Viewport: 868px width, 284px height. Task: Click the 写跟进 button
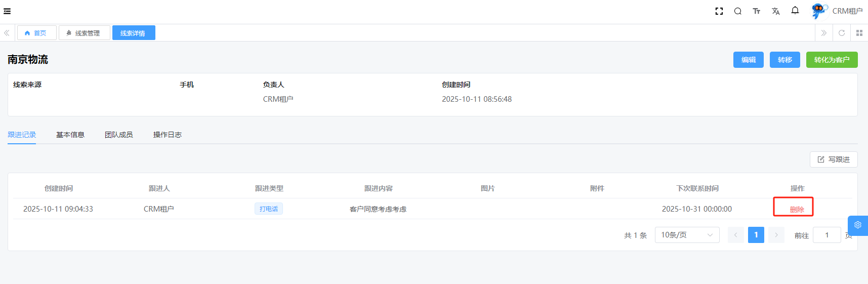833,159
